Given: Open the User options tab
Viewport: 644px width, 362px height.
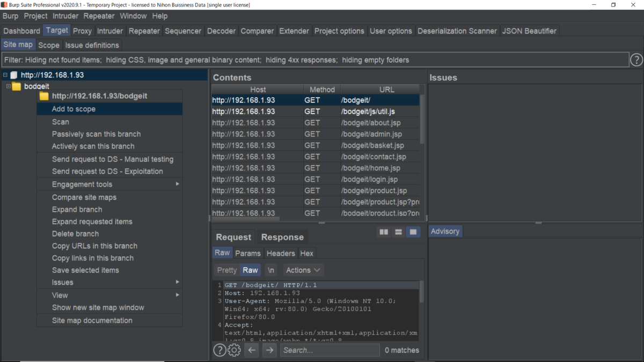Looking at the screenshot, I should 391,31.
